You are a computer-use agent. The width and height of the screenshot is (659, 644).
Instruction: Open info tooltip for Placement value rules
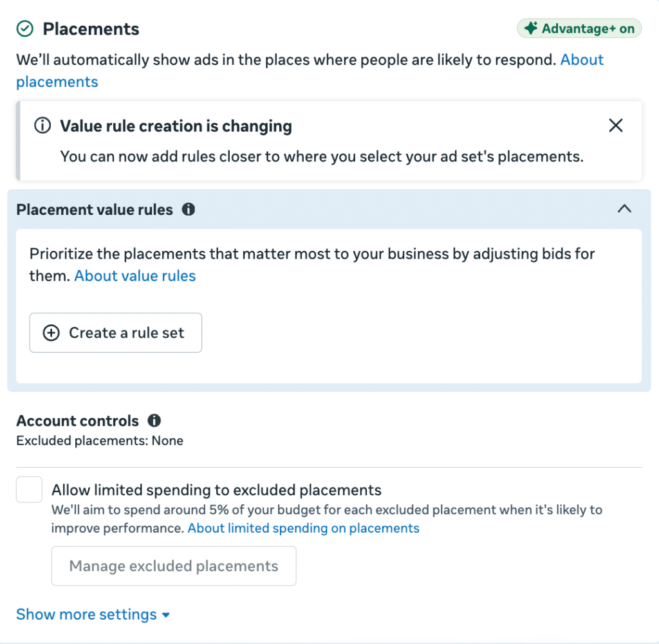(189, 209)
